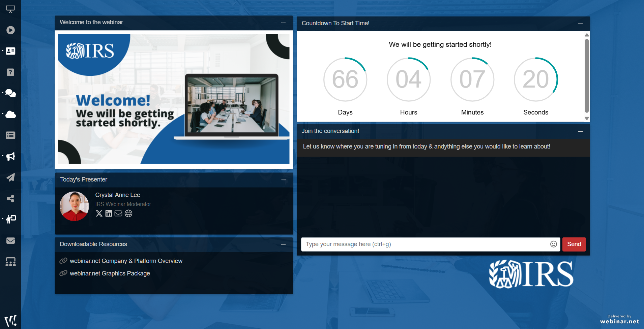The image size is (644, 329).
Task: Click the countdown panel scroll down arrow
Action: (587, 119)
